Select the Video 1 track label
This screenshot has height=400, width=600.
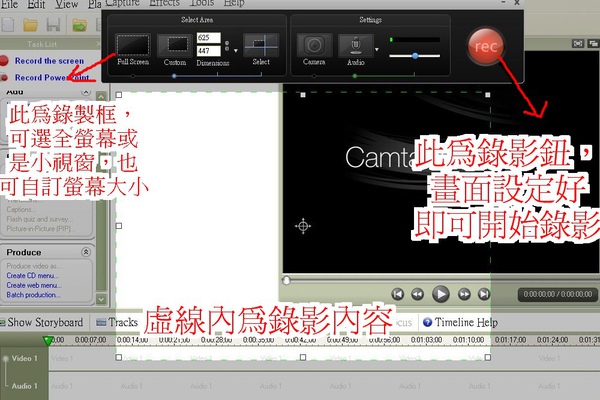24,358
